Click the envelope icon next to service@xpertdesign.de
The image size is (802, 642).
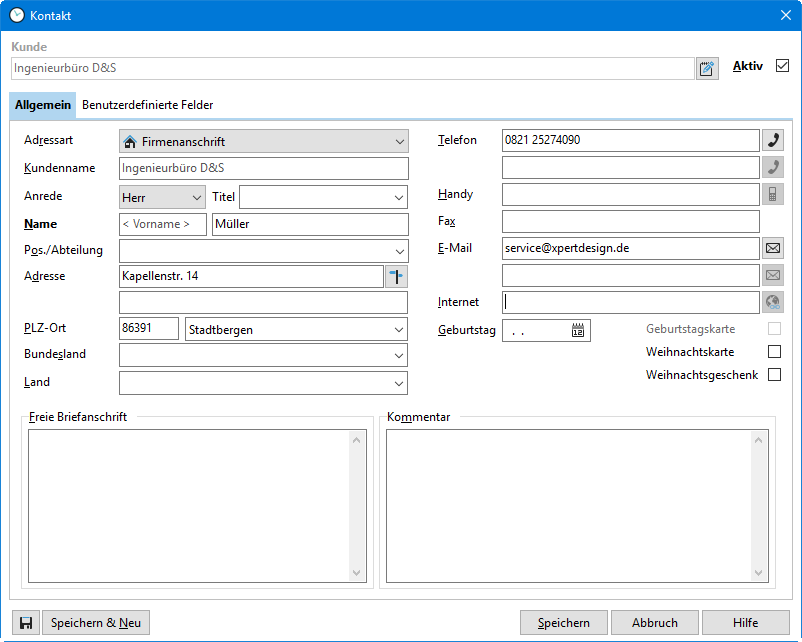click(772, 248)
